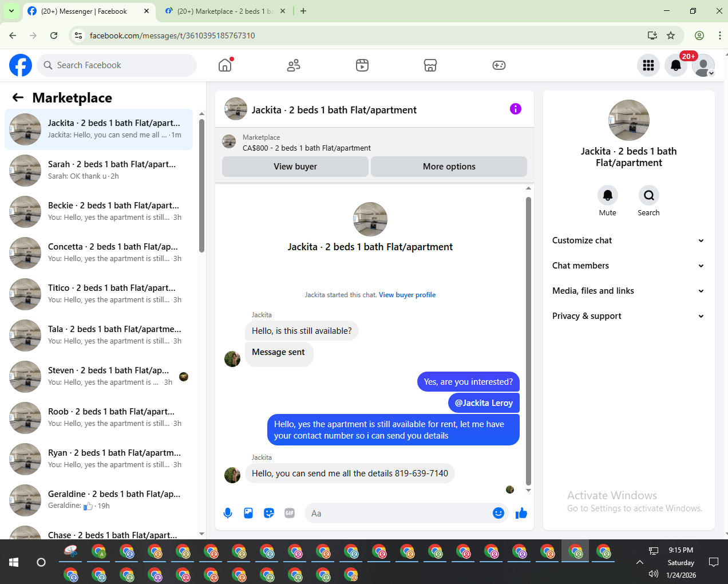Click the conversation list scrollbar
Image resolution: width=728 pixels, height=584 pixels.
point(201,186)
